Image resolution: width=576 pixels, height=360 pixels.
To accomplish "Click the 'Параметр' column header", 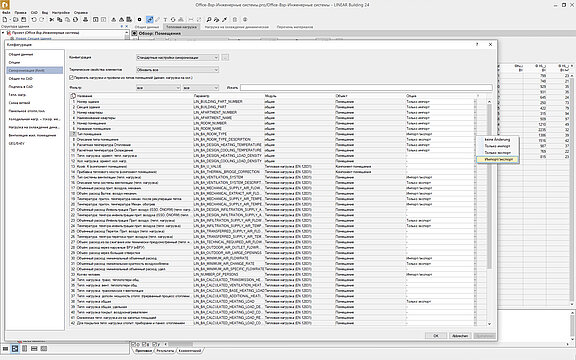I will click(228, 96).
